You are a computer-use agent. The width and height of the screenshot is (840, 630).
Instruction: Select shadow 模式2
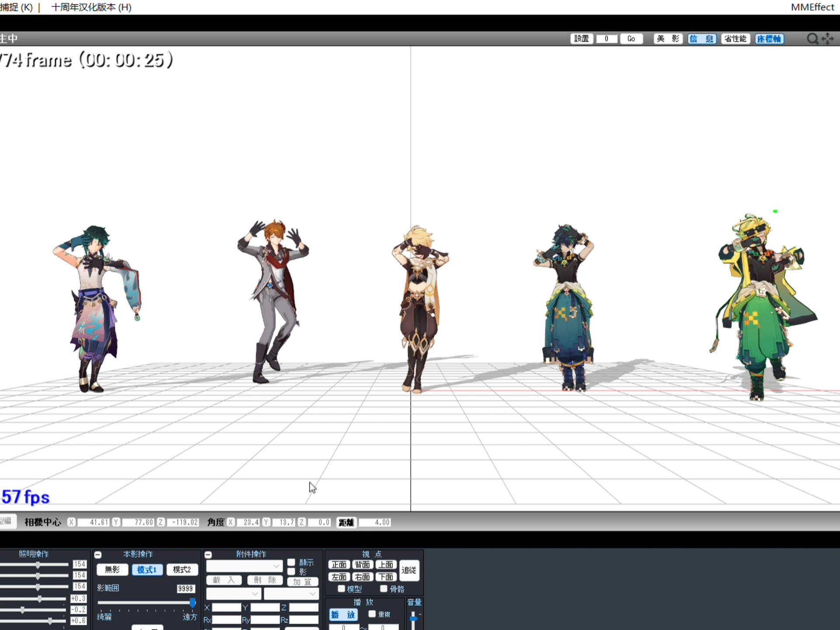[182, 569]
